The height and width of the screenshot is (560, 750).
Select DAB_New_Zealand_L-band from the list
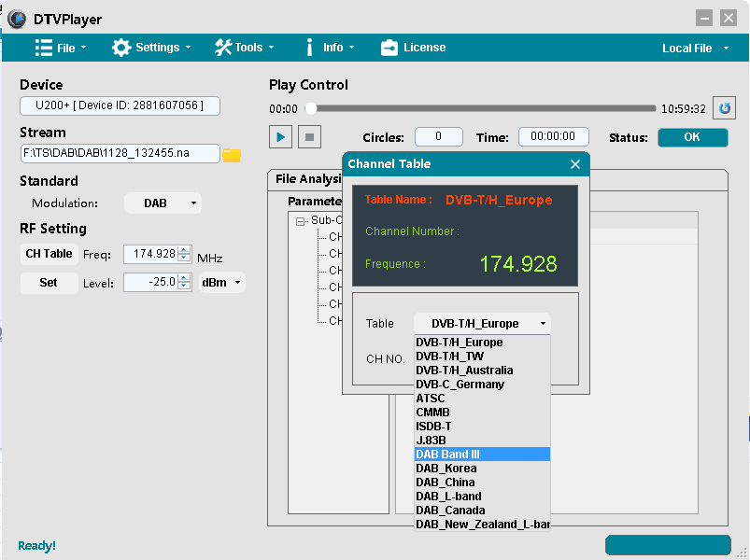click(x=482, y=525)
